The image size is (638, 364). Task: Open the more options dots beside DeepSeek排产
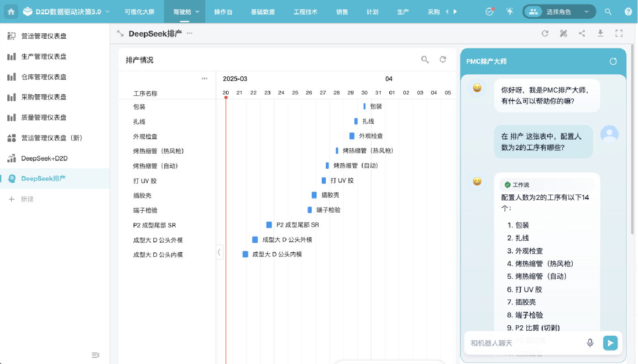(x=189, y=33)
